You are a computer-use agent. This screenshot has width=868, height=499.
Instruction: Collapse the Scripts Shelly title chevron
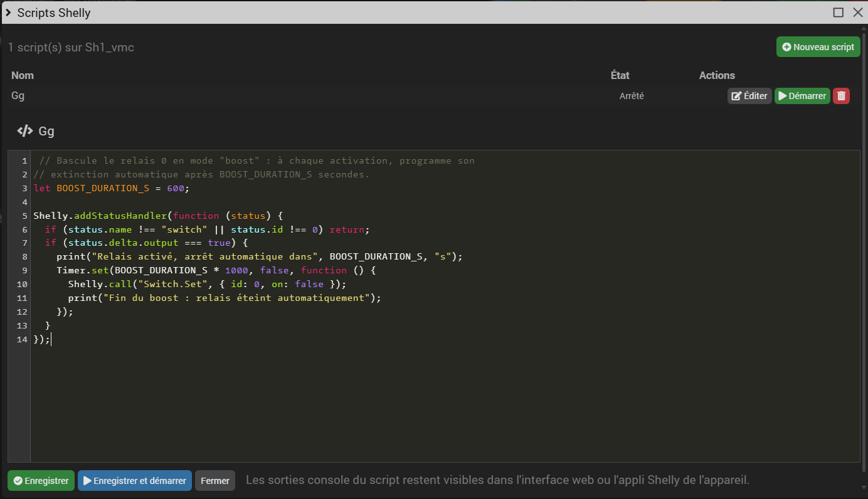click(x=9, y=13)
